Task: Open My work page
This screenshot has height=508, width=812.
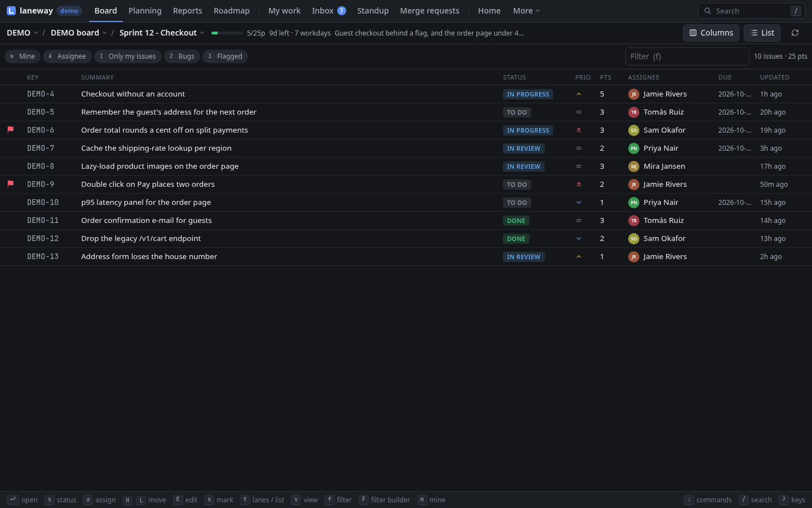Action: 284,11
